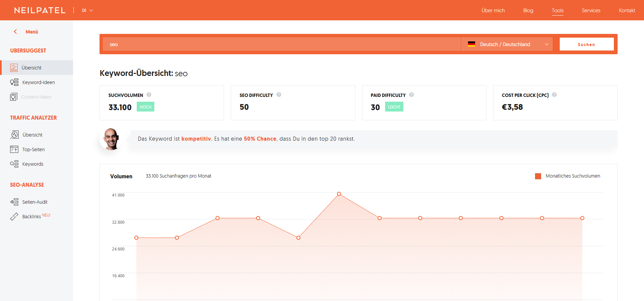Click the NEILPATEL logo

coord(40,10)
